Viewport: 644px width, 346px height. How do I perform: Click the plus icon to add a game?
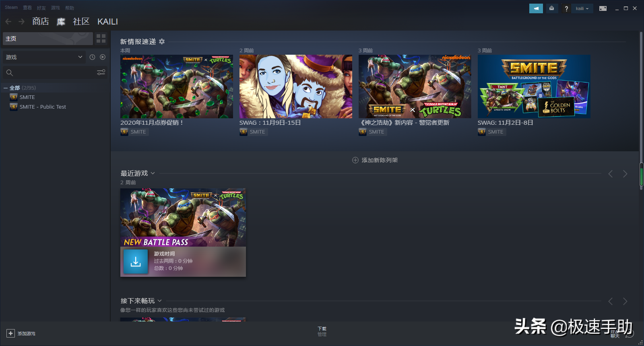(x=10, y=333)
